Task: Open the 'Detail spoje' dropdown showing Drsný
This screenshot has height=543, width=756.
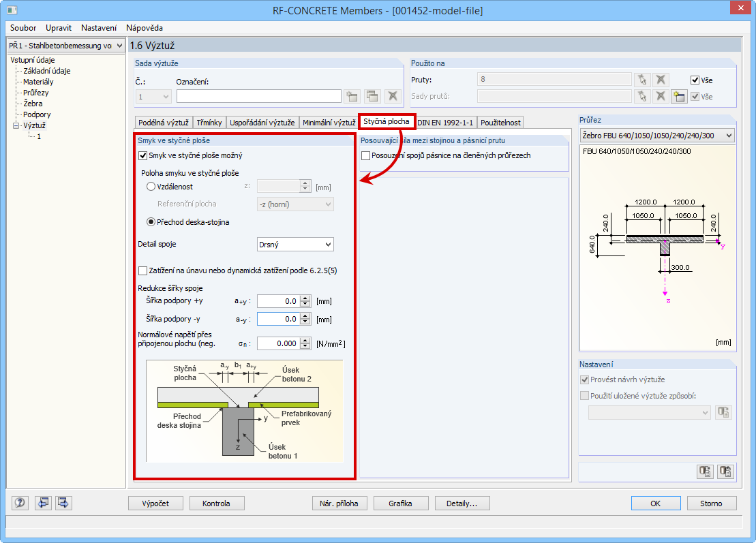Action: (295, 245)
